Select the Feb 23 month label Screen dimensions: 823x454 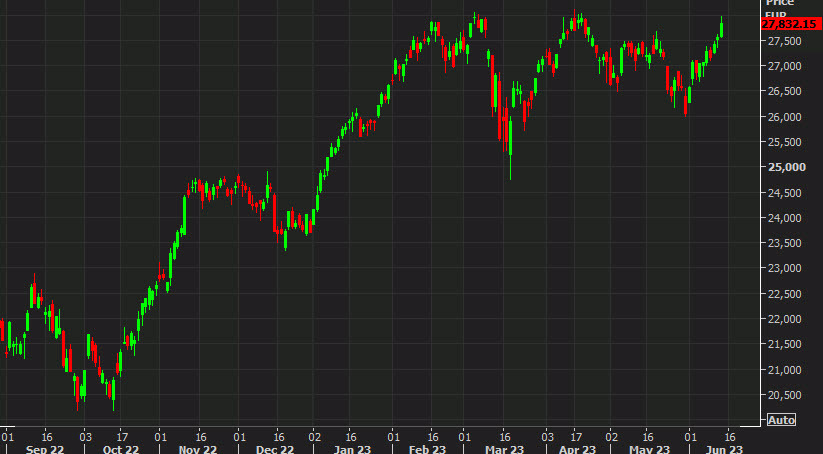tap(427, 449)
